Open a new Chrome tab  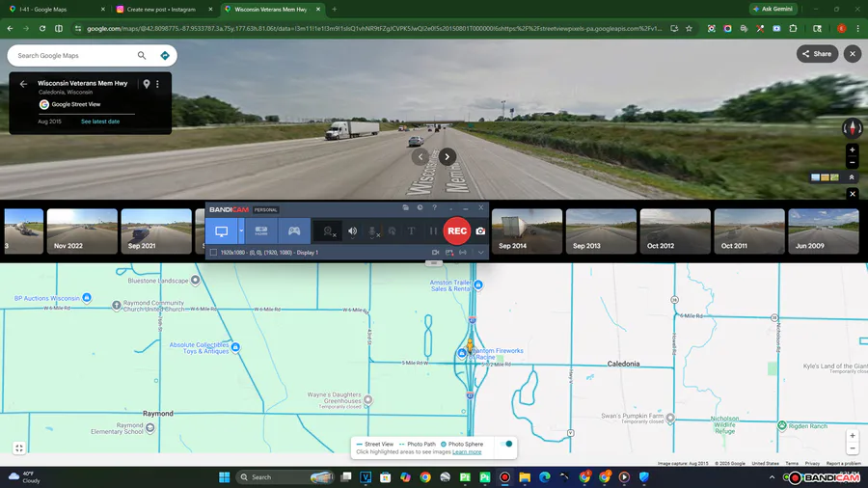335,10
